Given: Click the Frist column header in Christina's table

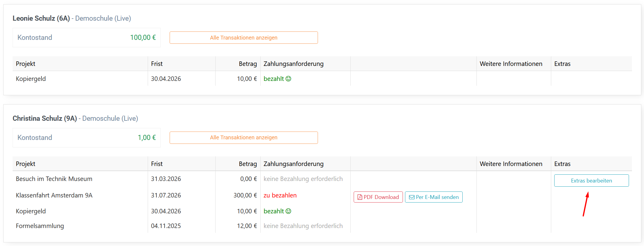Looking at the screenshot, I should [x=157, y=164].
